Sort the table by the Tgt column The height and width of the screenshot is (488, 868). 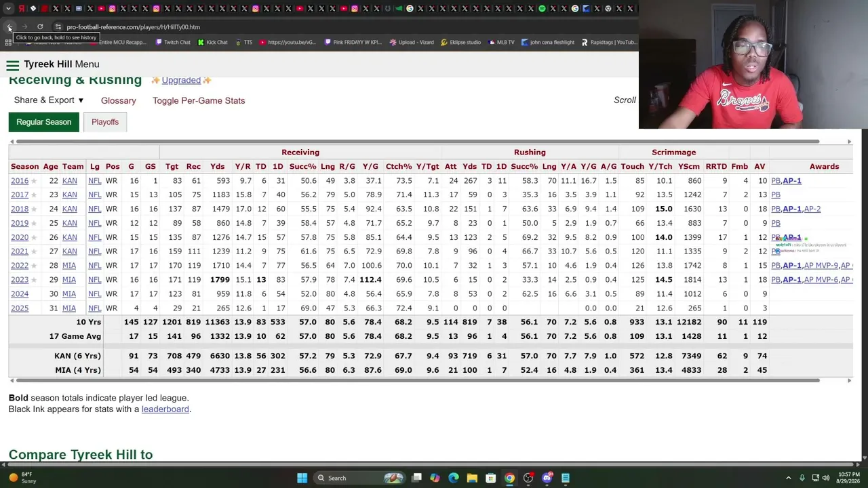tap(172, 166)
